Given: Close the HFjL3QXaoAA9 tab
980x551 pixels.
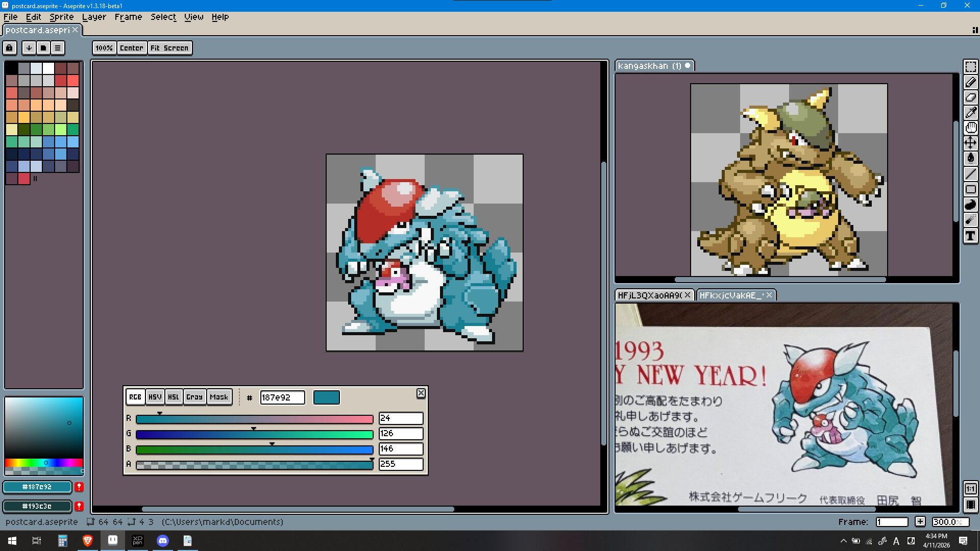Looking at the screenshot, I should [x=688, y=295].
